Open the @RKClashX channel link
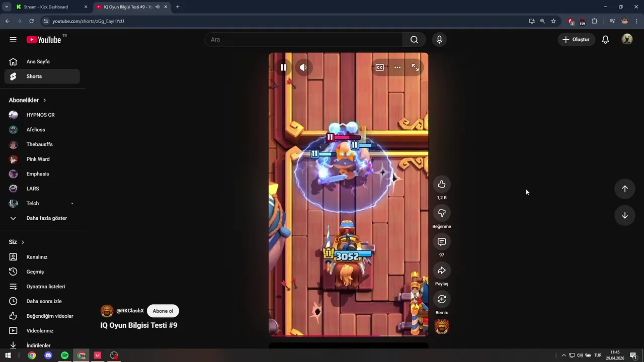The image size is (644, 362). tap(130, 311)
